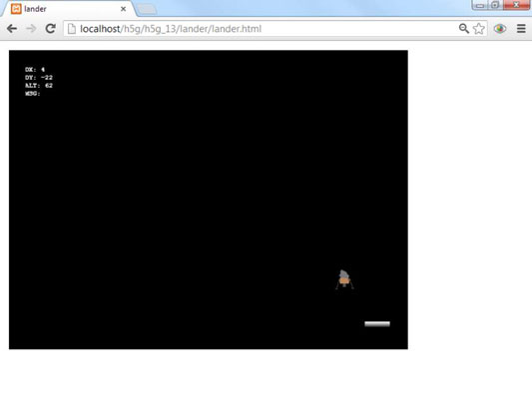532x399 pixels.
Task: Click the gray landing pad platform
Action: (377, 324)
